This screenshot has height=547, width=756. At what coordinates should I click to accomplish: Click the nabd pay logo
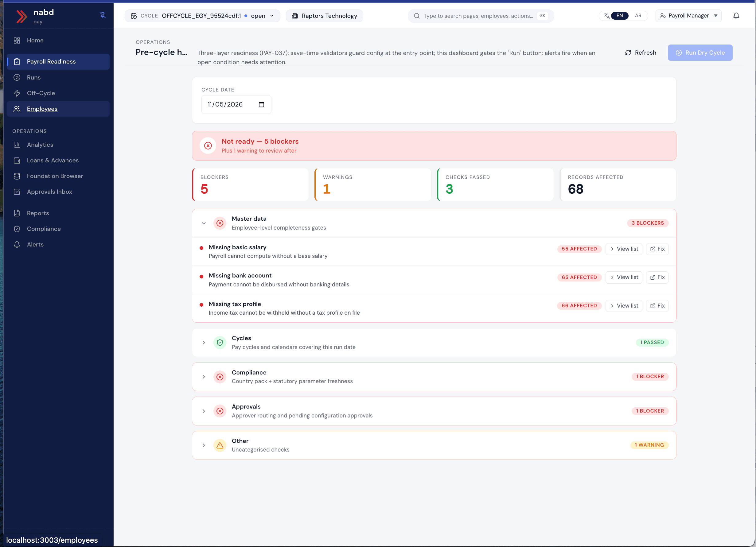pyautogui.click(x=35, y=16)
